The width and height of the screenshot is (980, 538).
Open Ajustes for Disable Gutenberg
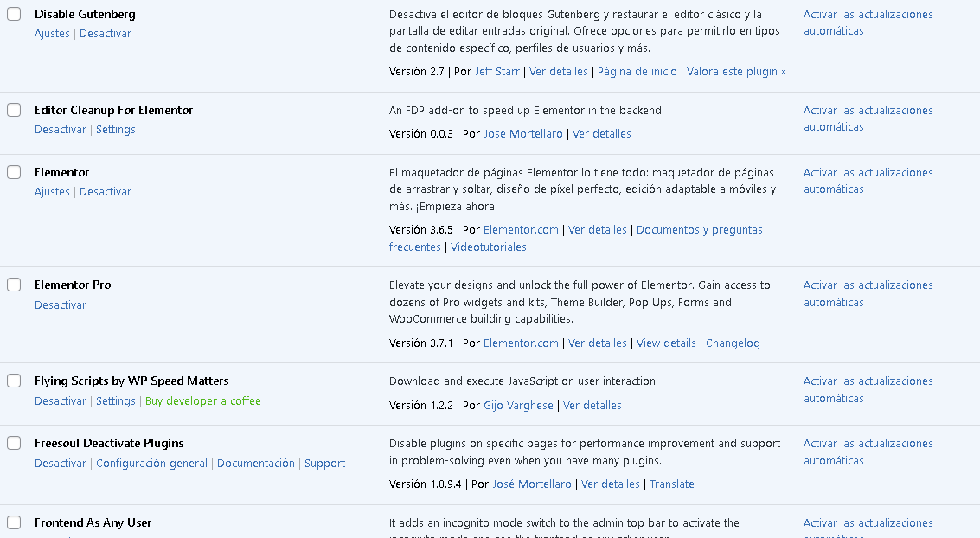click(x=52, y=34)
